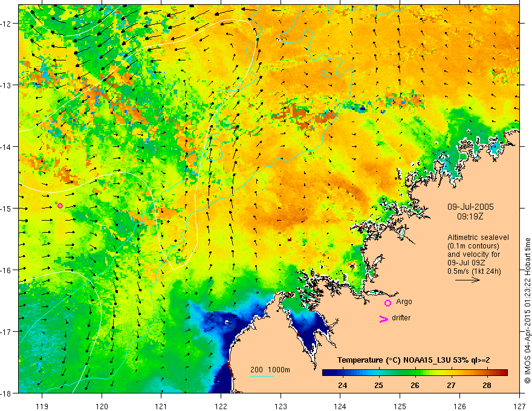This screenshot has width=532, height=411.
Task: Click longitude axis label 127
Action: [x=519, y=406]
